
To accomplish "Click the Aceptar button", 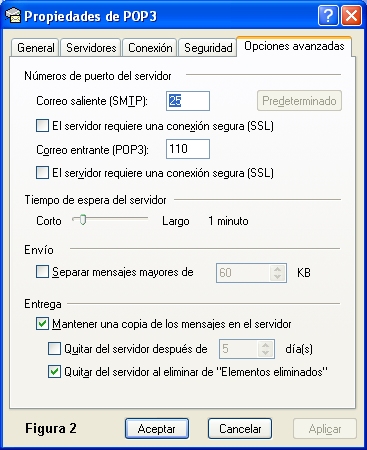I will coord(157,429).
